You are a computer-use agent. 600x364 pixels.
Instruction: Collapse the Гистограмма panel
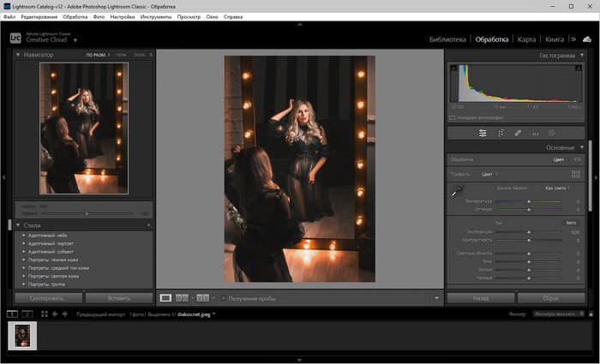(x=582, y=55)
